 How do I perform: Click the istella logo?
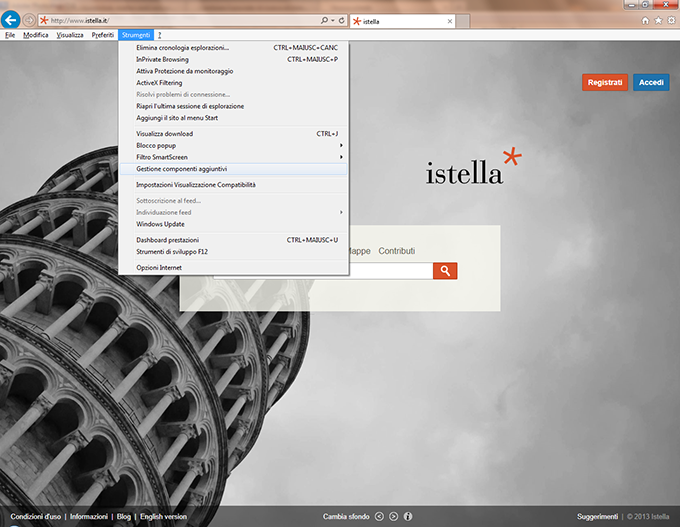[x=473, y=167]
